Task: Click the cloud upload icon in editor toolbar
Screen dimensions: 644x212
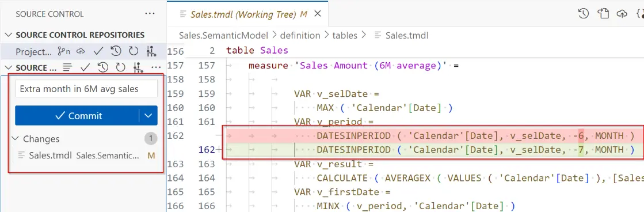Action: click(x=622, y=14)
